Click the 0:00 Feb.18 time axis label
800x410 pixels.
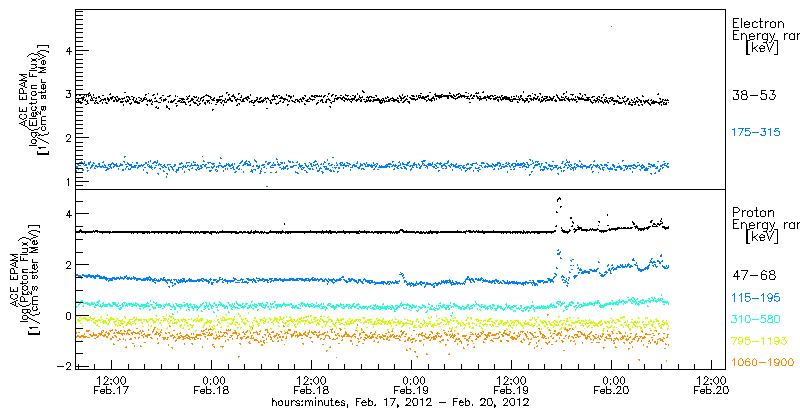coord(211,385)
